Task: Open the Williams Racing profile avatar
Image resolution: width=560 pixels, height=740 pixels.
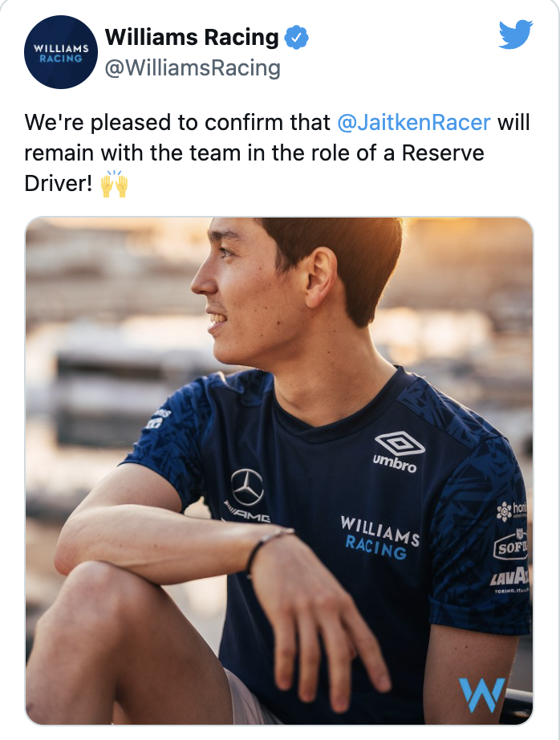Action: pos(61,52)
